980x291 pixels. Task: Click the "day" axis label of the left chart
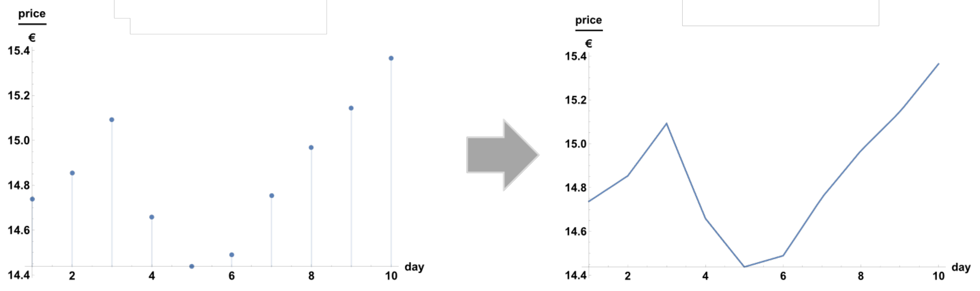pyautogui.click(x=414, y=267)
